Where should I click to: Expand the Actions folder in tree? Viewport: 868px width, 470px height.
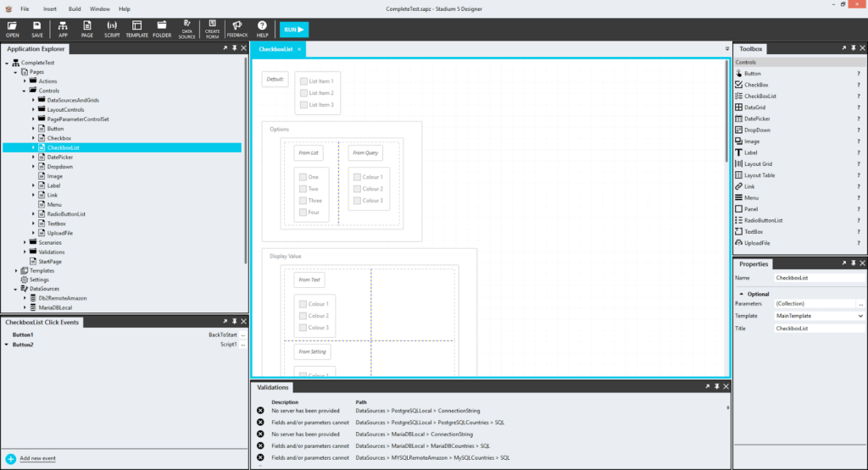[25, 81]
